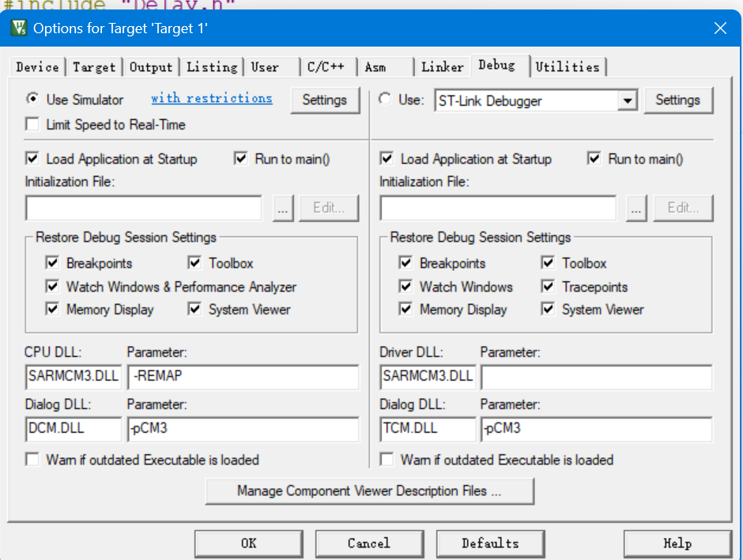Click empty Driver DLL parameter field
Image resolution: width=743 pixels, height=560 pixels.
(597, 377)
